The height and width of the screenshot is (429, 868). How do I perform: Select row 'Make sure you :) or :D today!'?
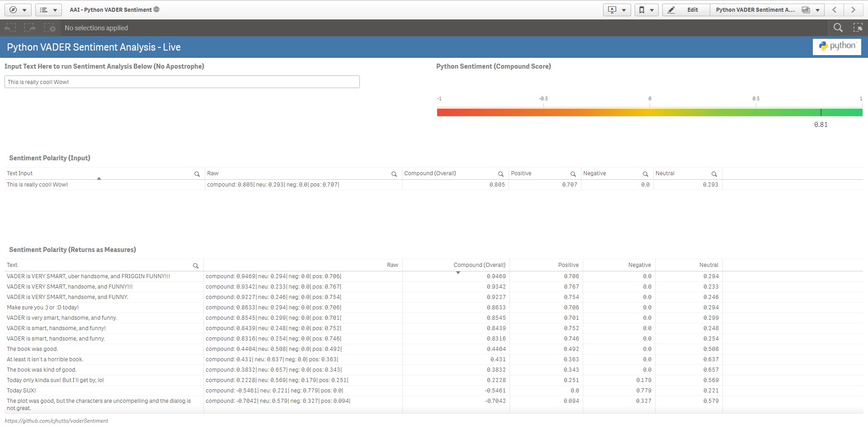click(x=104, y=308)
